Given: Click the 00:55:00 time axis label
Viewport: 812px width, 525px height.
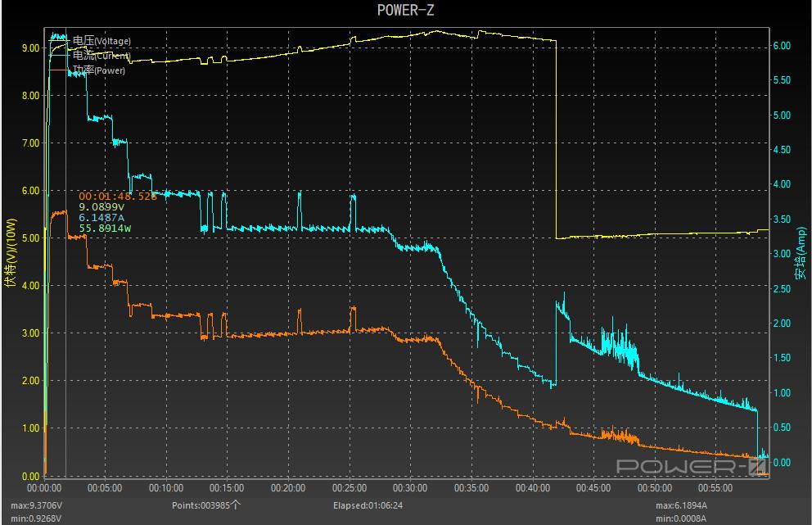Looking at the screenshot, I should point(715,488).
